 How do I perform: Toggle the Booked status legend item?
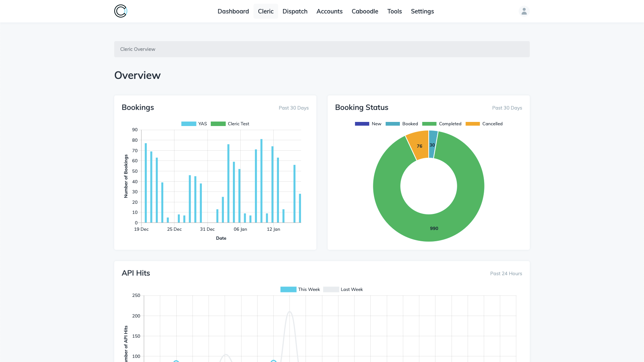402,124
